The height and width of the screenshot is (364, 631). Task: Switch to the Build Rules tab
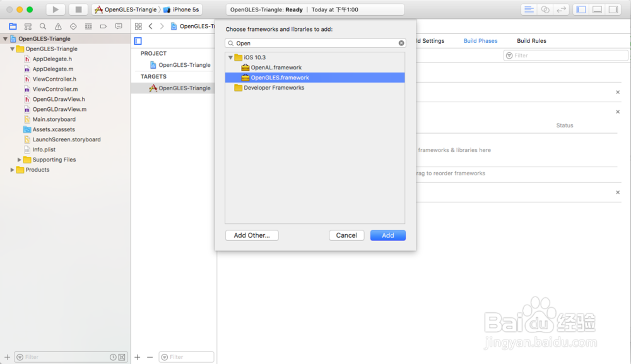click(531, 41)
